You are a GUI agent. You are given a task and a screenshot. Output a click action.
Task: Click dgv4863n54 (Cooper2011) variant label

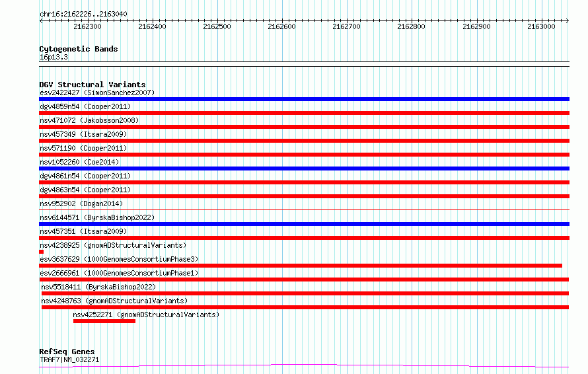85,190
